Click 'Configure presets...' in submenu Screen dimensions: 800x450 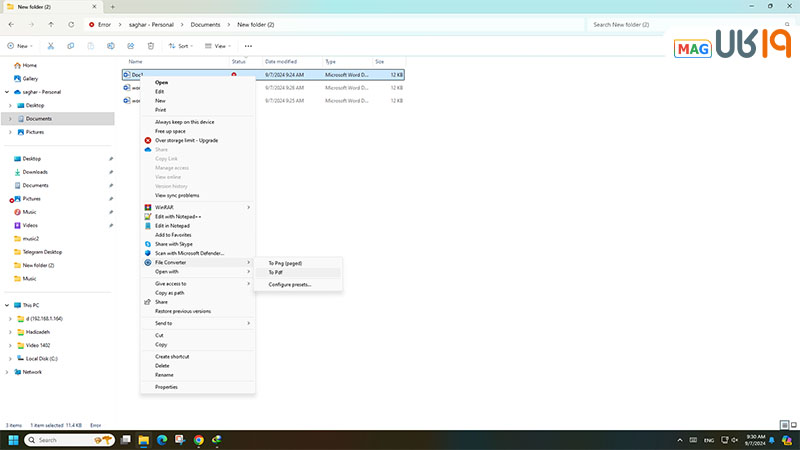[289, 284]
